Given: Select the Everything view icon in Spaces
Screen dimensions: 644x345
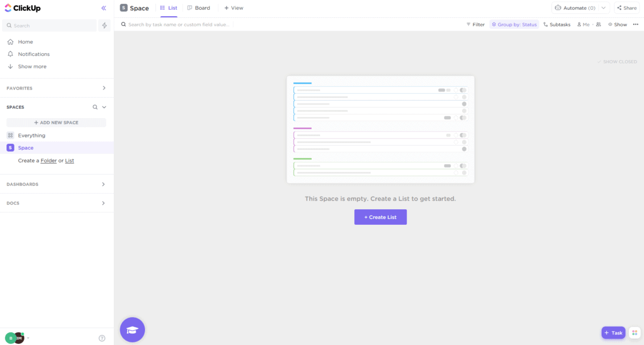Looking at the screenshot, I should (10, 135).
